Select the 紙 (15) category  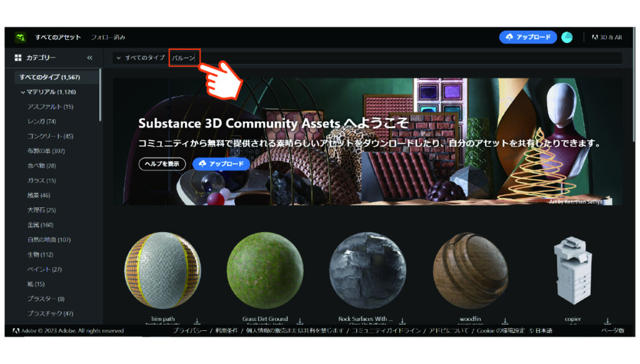[36, 284]
